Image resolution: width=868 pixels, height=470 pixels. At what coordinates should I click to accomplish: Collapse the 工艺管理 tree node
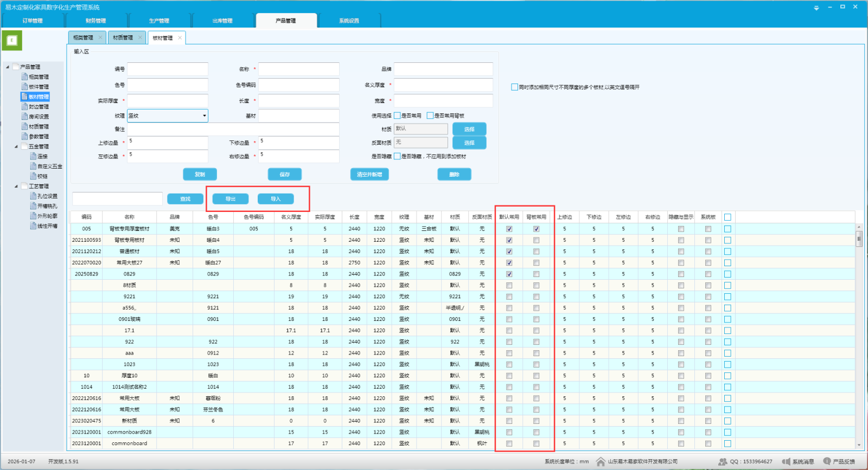pyautogui.click(x=16, y=186)
